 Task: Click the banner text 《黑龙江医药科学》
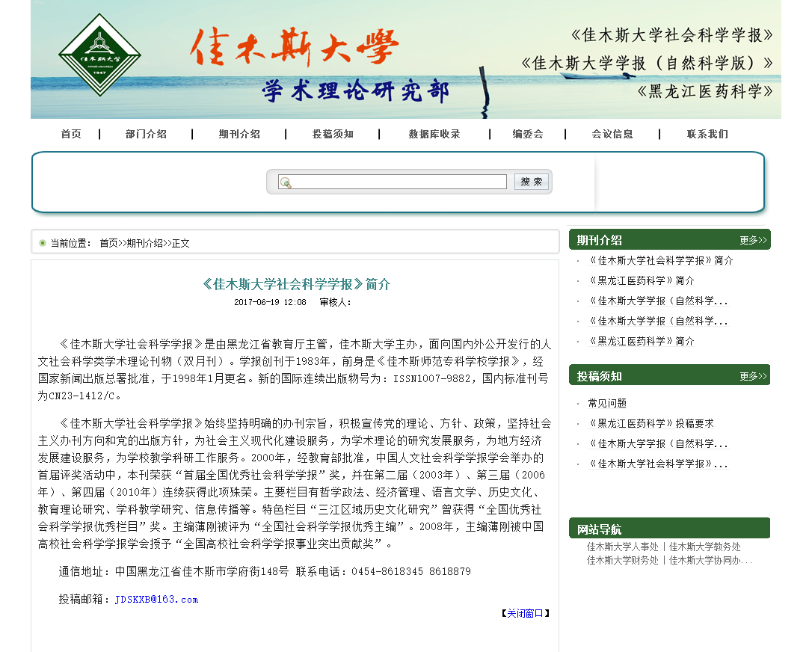coord(705,92)
